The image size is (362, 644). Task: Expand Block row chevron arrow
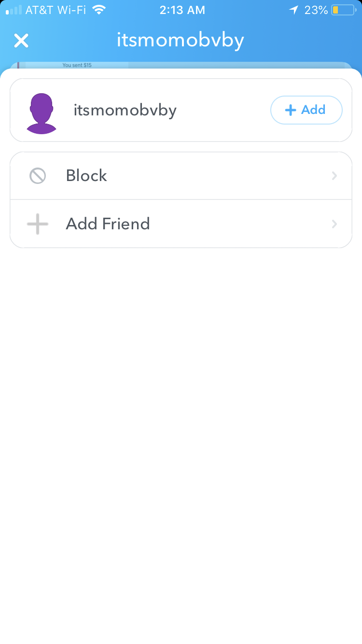pyautogui.click(x=334, y=176)
